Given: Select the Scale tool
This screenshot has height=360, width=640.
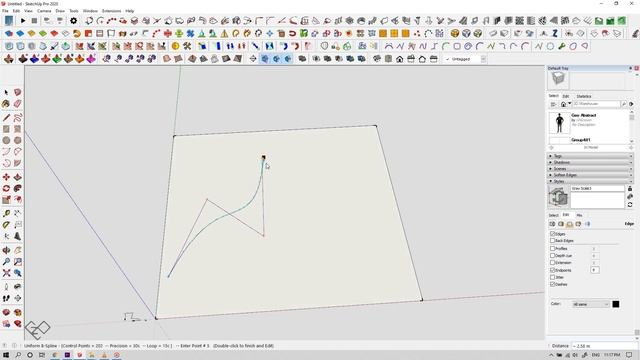Looking at the screenshot, I should [x=6, y=200].
